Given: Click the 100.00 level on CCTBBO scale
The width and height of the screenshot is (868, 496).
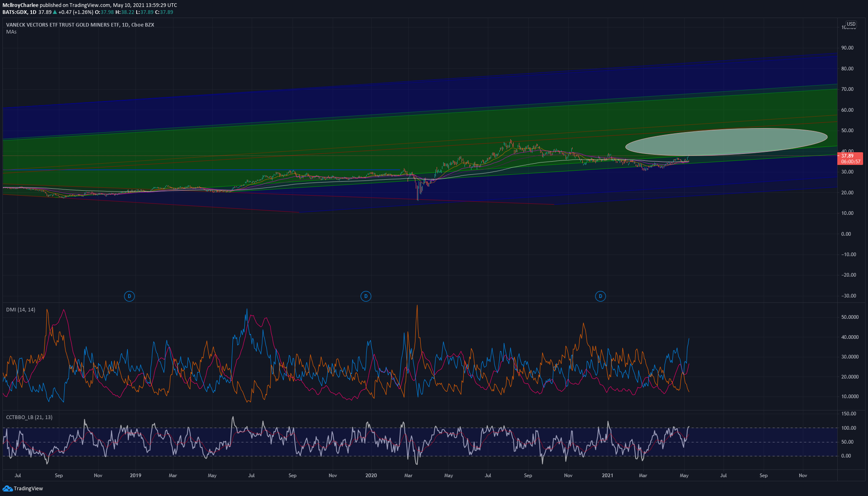Looking at the screenshot, I should (x=848, y=428).
